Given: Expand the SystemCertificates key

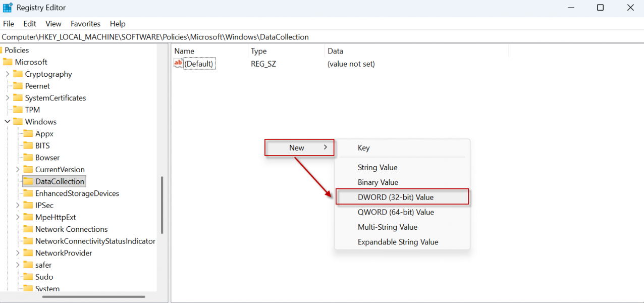Looking at the screenshot, I should 8,98.
